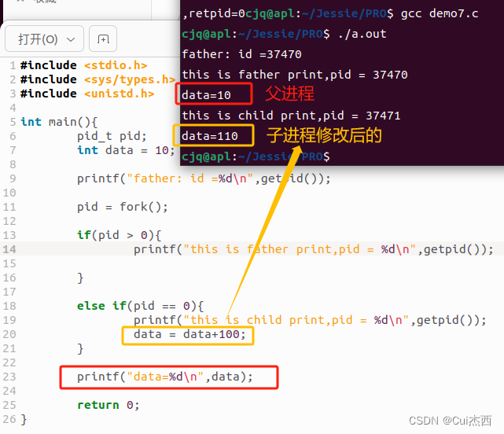This screenshot has height=434, width=504.
Task: Open the 打开(O) file button
Action: click(44, 39)
